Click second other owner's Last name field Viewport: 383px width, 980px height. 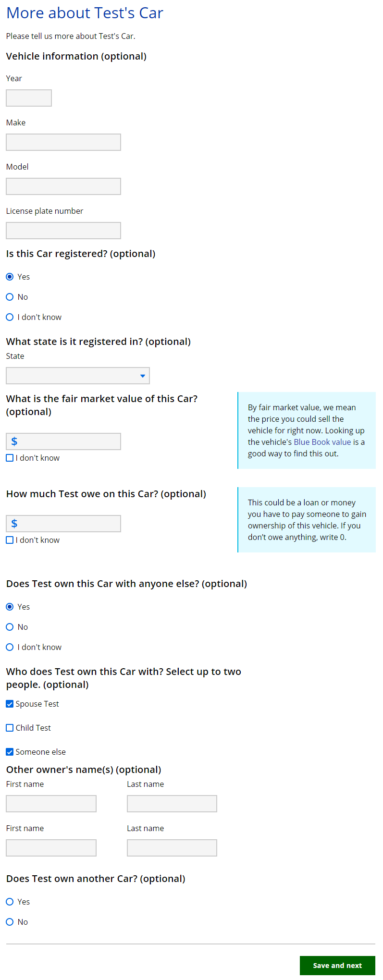point(172,848)
